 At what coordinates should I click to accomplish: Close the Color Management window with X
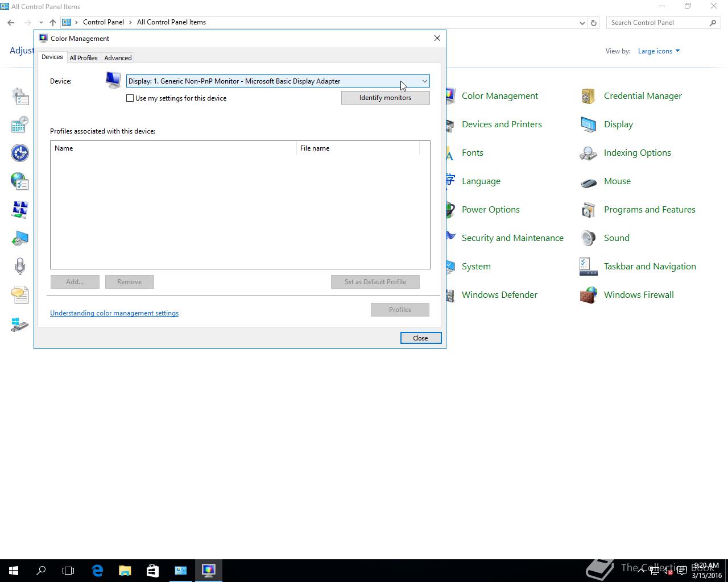(437, 38)
